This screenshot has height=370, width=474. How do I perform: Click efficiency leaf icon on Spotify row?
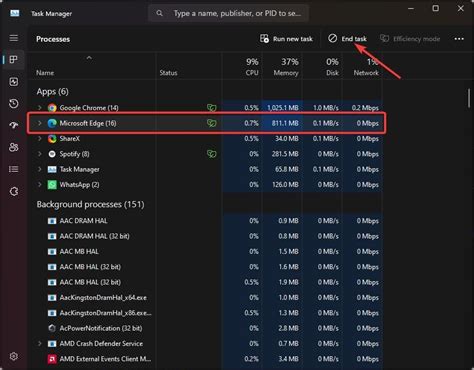[x=211, y=154]
